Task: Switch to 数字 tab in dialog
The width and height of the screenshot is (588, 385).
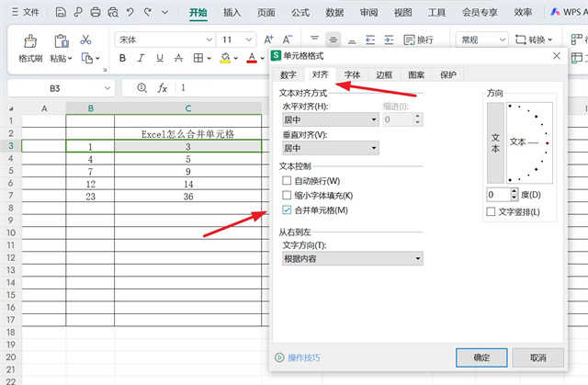Action: pyautogui.click(x=288, y=74)
